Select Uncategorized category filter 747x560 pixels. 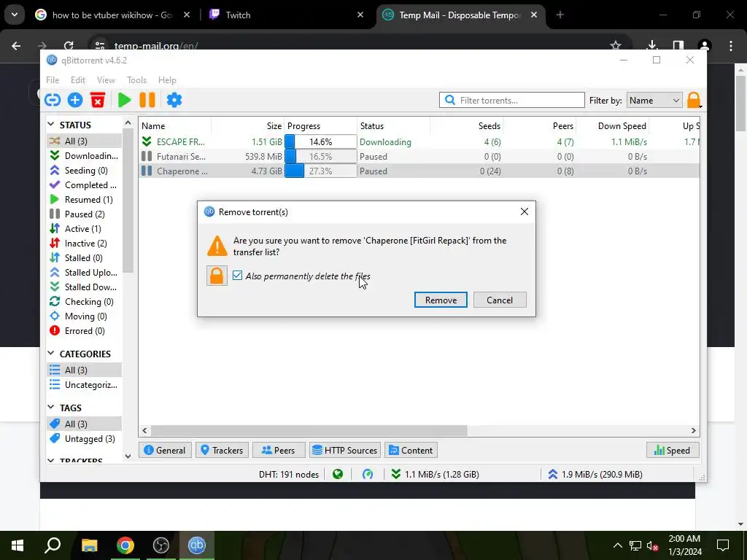pos(85,385)
